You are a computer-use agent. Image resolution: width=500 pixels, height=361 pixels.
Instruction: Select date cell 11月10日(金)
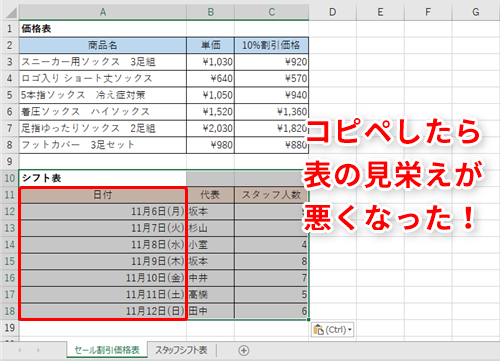click(103, 278)
